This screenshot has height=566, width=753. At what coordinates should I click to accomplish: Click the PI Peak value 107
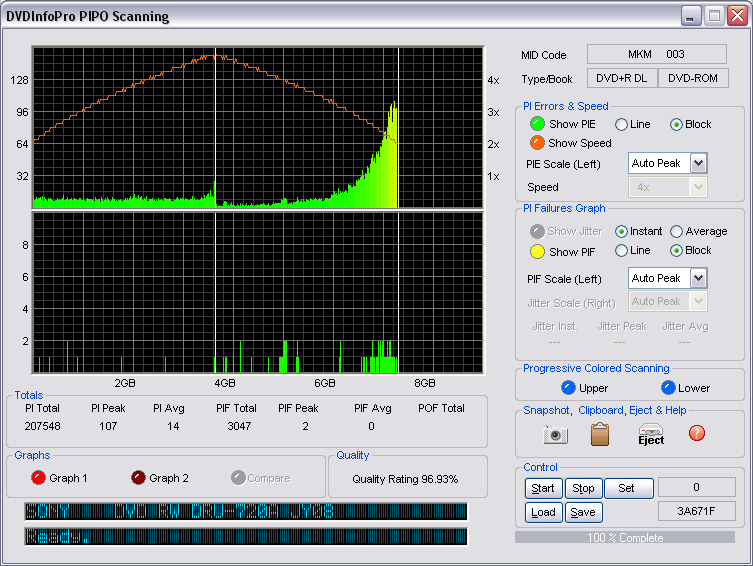108,426
